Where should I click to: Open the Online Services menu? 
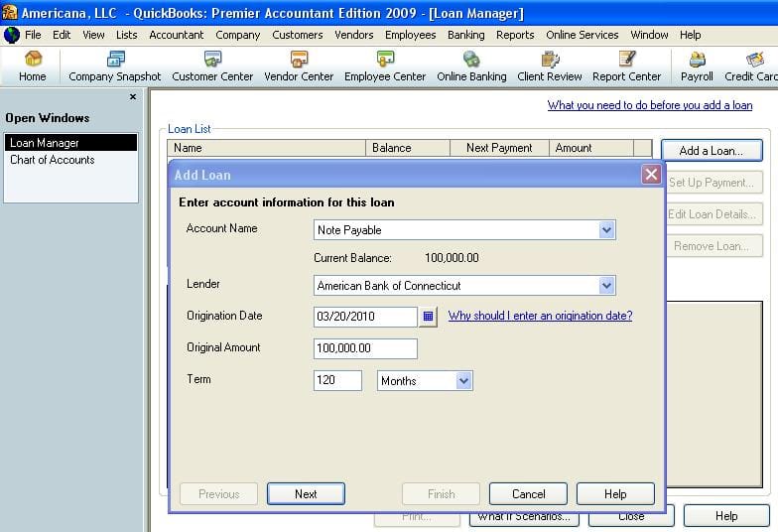[582, 35]
